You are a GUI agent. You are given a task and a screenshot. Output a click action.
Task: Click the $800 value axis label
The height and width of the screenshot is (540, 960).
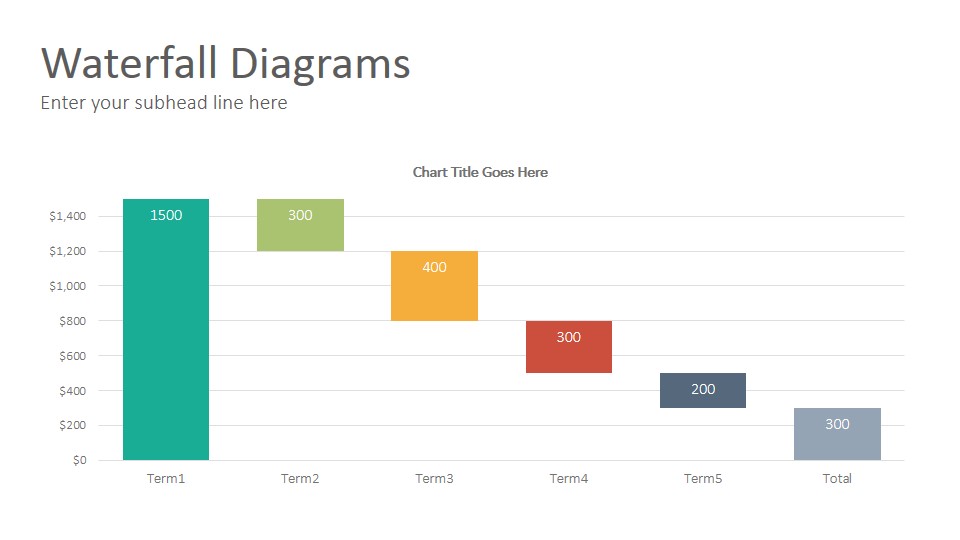click(x=72, y=320)
